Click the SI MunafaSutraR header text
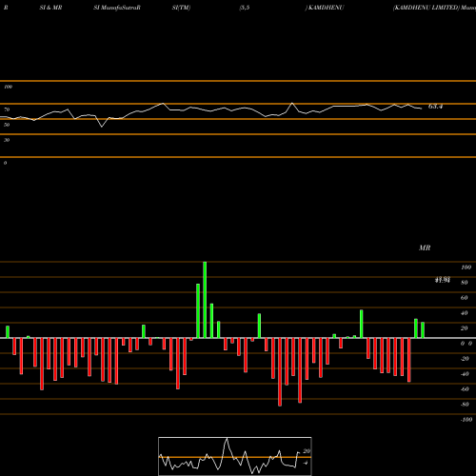Image resolution: width=476 pixels, height=476 pixels. 117,8
